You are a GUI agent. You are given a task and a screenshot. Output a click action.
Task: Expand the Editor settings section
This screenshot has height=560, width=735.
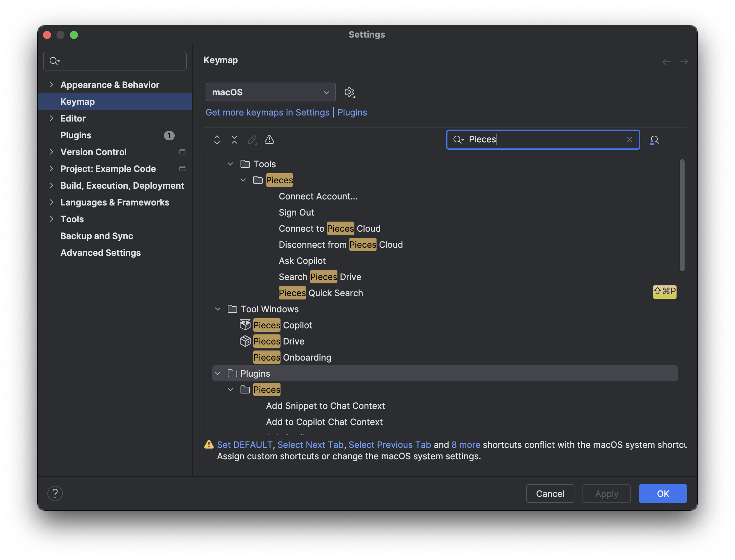tap(51, 118)
